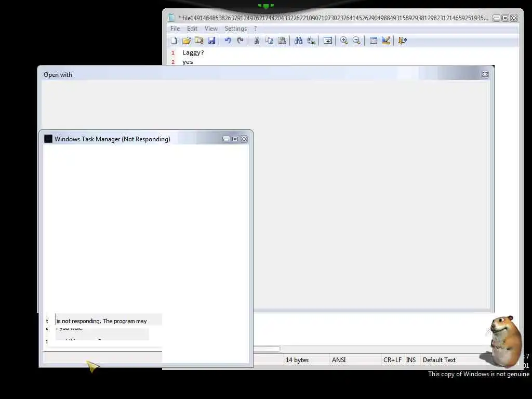Open the View menu
The height and width of the screenshot is (399, 532).
pyautogui.click(x=211, y=29)
